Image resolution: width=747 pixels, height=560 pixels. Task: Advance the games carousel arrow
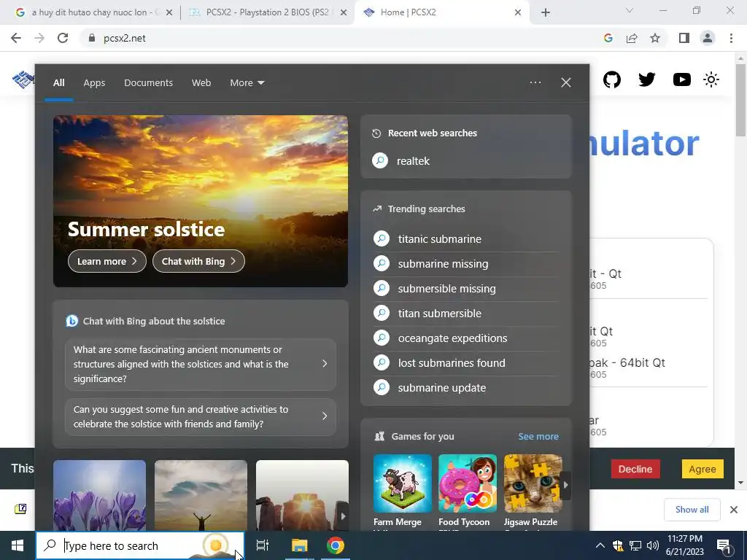[x=565, y=485]
